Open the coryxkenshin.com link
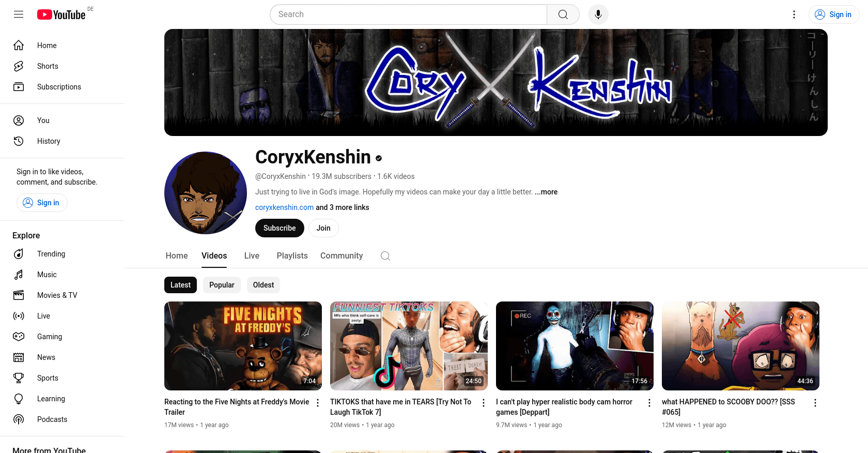This screenshot has width=868, height=453. point(284,207)
